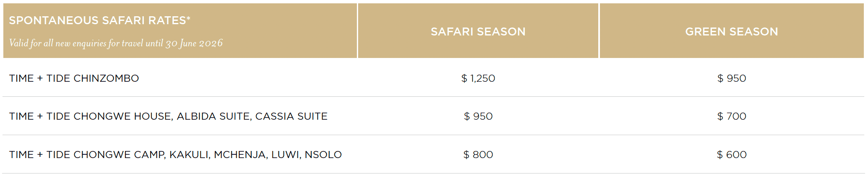Click Chinzombo's $950 Green Season rate
The width and height of the screenshot is (868, 176).
pos(731,78)
